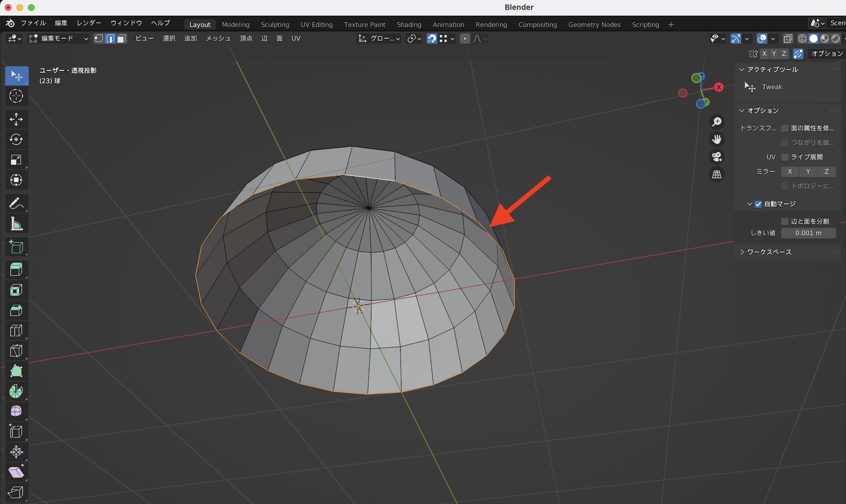Select the Measure tool

point(16,224)
